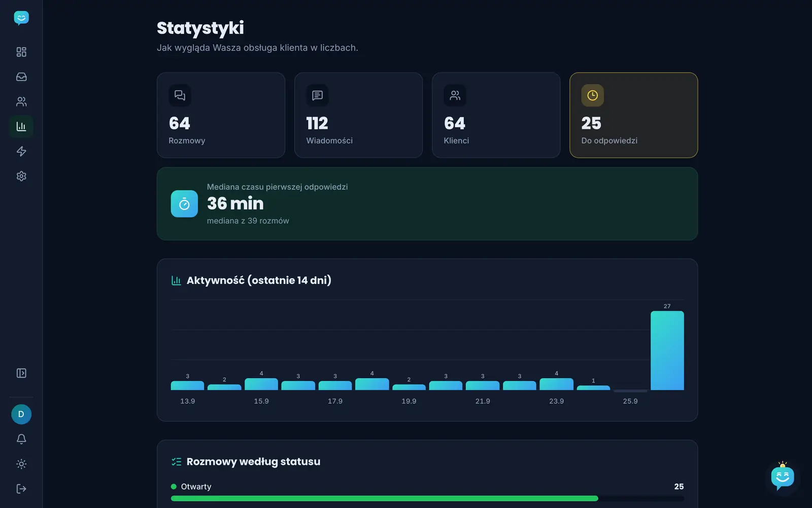The height and width of the screenshot is (508, 812).
Task: Click the Otwarty count 25
Action: point(679,487)
